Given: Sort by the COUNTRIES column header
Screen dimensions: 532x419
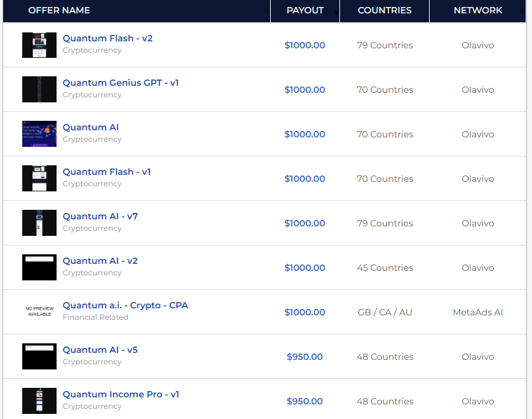Looking at the screenshot, I should coord(385,11).
